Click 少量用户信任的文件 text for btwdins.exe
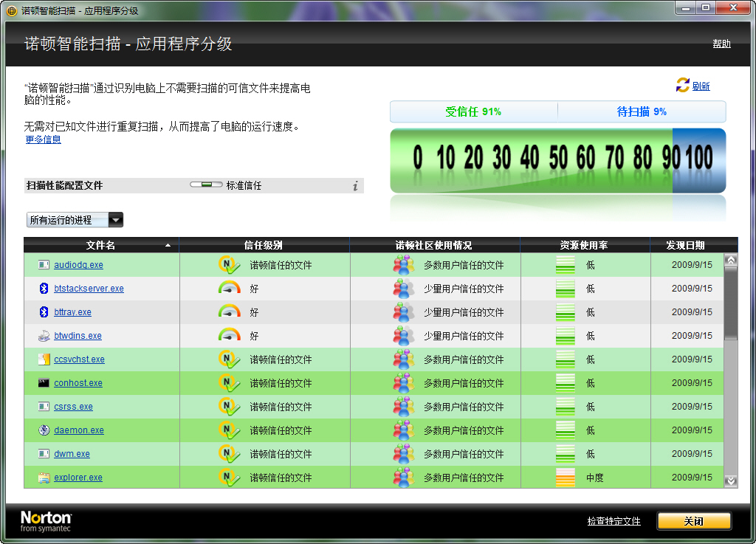Image resolution: width=756 pixels, height=544 pixels. tap(464, 337)
